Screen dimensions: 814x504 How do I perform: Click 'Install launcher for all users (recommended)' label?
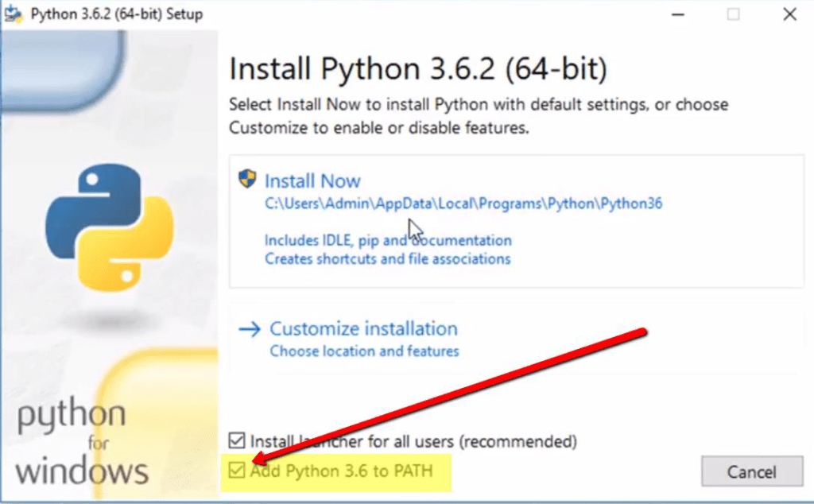pyautogui.click(x=413, y=442)
